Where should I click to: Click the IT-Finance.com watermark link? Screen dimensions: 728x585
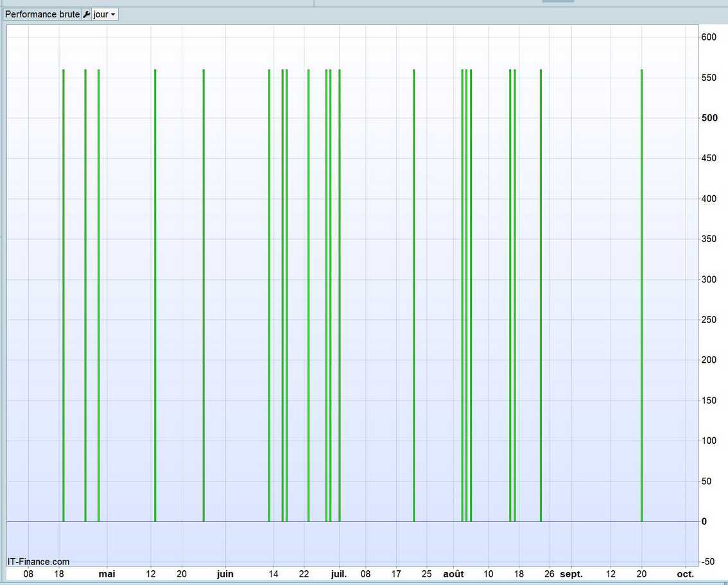point(39,562)
